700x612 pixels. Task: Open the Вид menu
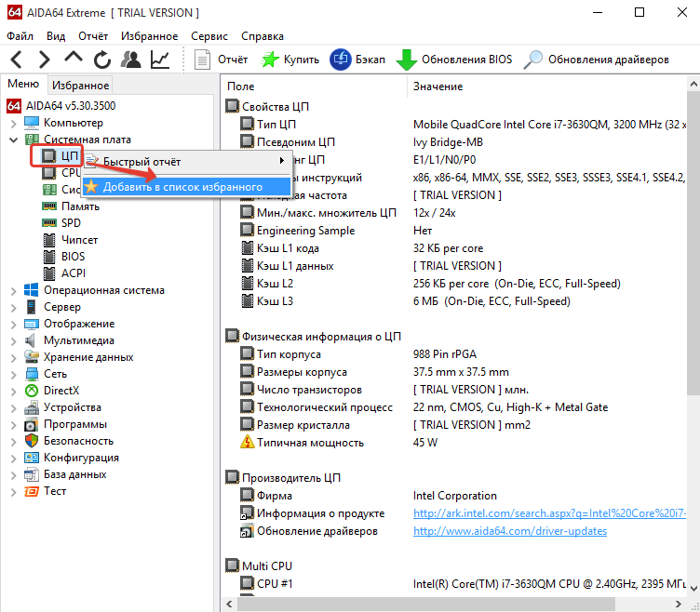[x=56, y=36]
